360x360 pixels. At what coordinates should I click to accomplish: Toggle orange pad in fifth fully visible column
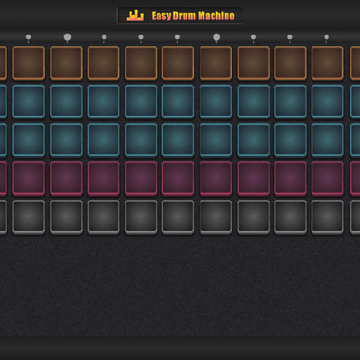pos(178,63)
